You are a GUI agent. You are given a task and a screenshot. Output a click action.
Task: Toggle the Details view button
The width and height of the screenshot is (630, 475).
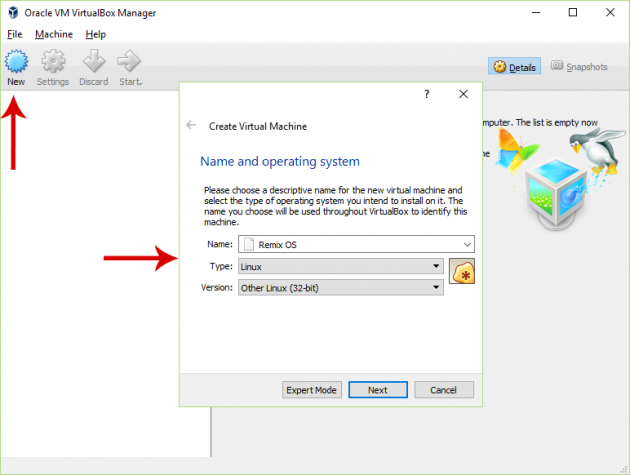[515, 67]
